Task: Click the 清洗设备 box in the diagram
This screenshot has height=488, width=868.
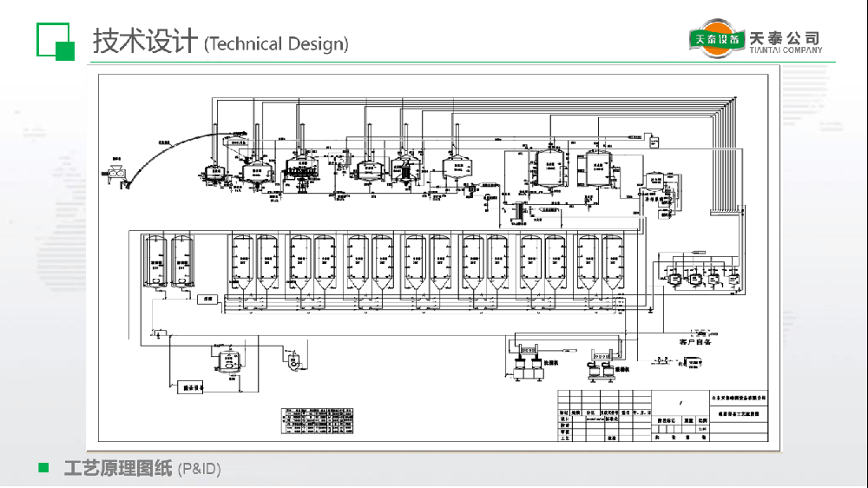Action: tap(193, 388)
